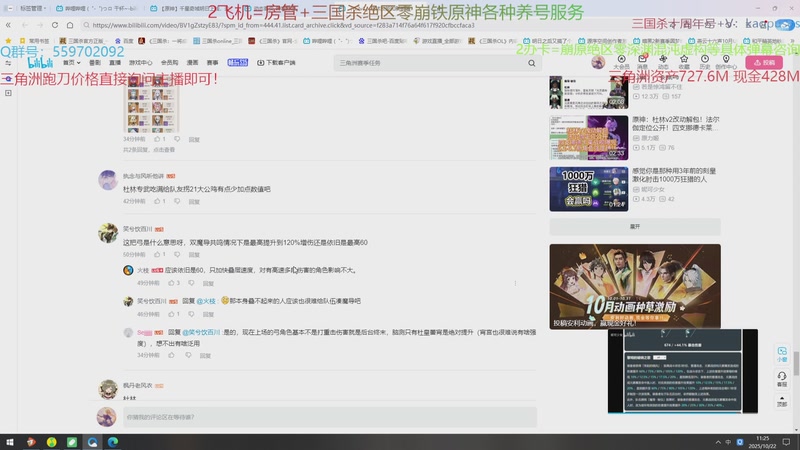Open the image attached to the top comment
This screenshot has width=800, height=450.
tap(151, 107)
